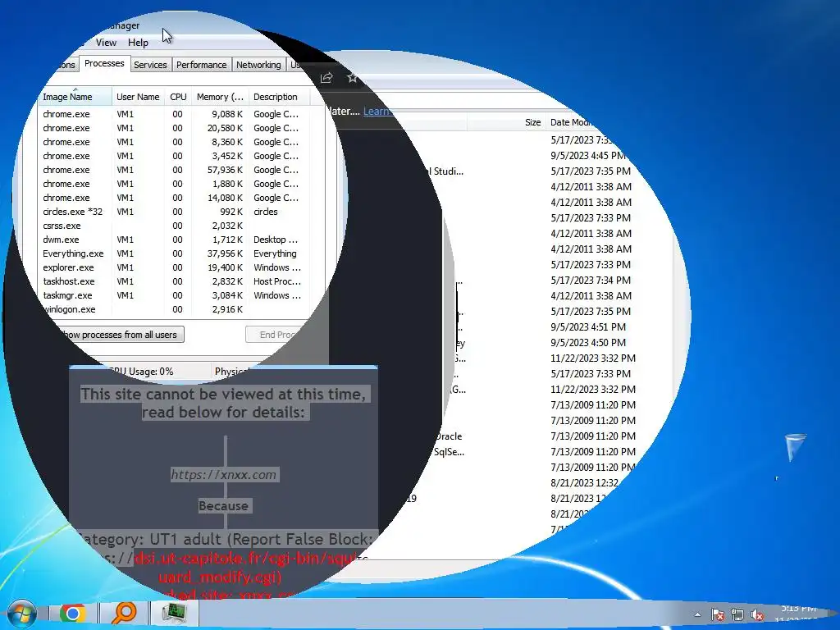Select the winlogon.exe process row
The height and width of the screenshot is (630, 840).
(x=172, y=309)
